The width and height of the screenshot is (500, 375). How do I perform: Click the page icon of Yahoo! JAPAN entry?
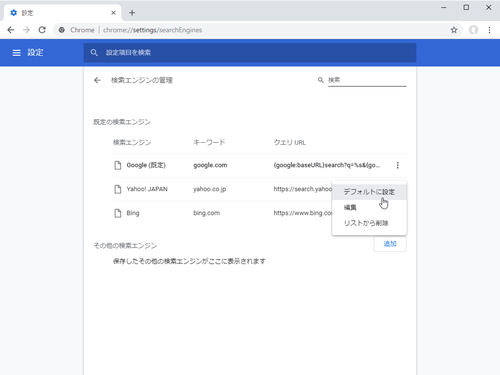point(118,189)
